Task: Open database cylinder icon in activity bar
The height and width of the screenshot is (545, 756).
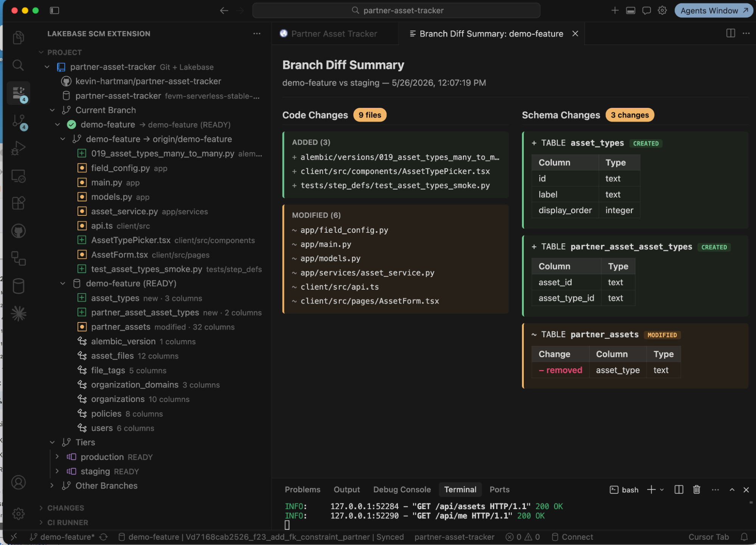Action: click(18, 286)
